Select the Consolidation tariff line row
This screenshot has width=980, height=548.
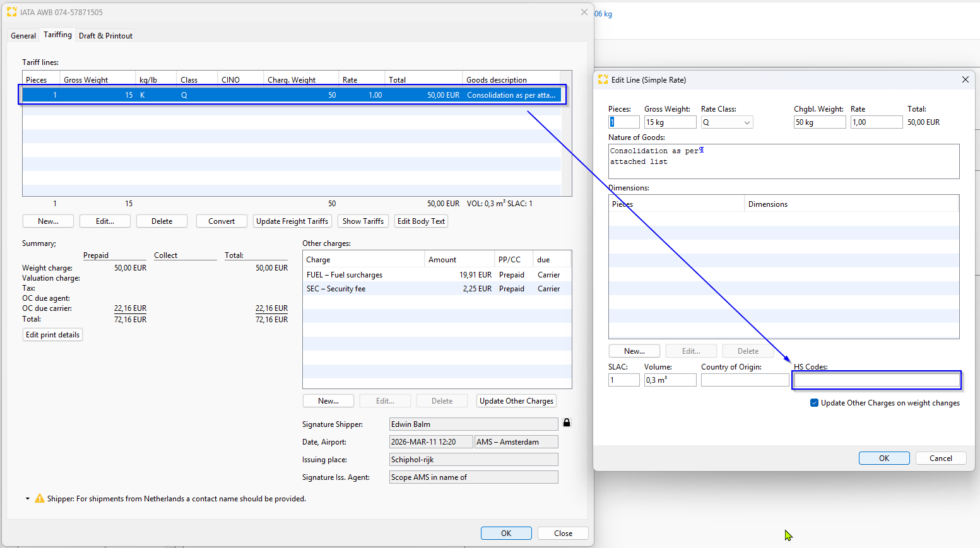tap(290, 95)
